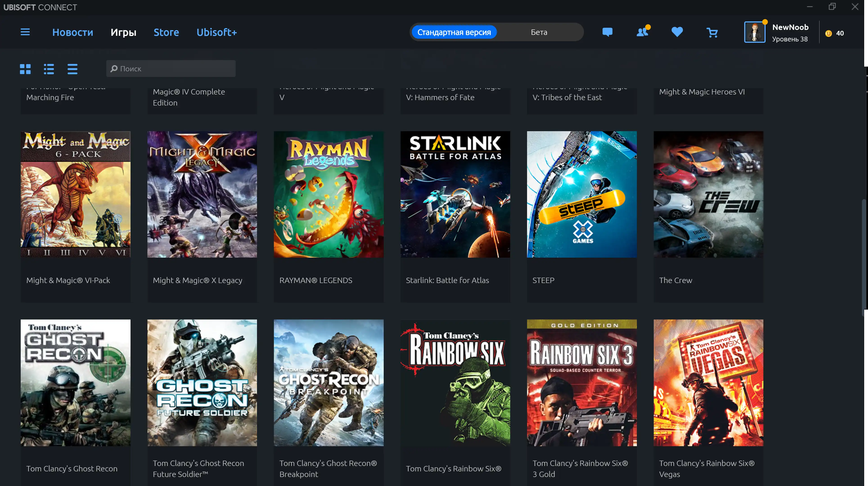Image resolution: width=868 pixels, height=486 pixels.
Task: Open Might & Magic VI-Pack cover
Action: coord(75,194)
